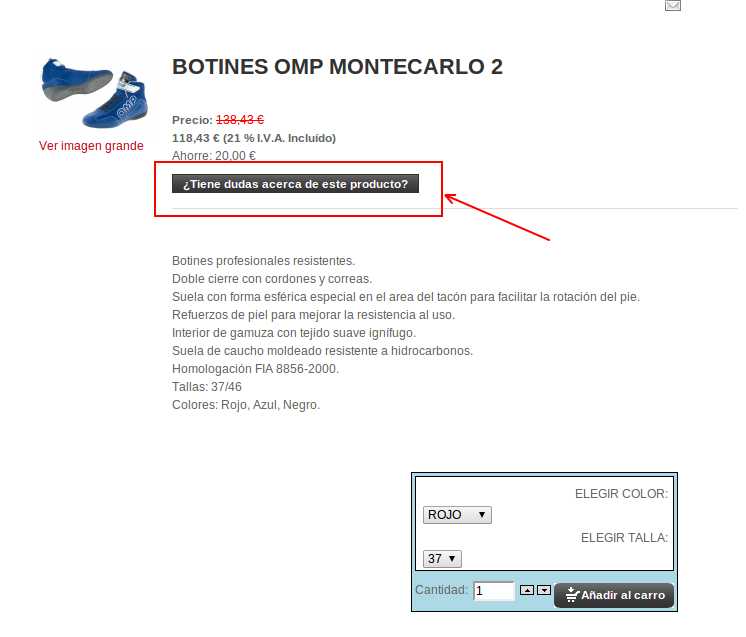The height and width of the screenshot is (637, 746).
Task: Click the 'ELEGIR TALLA:' label
Action: (x=624, y=538)
